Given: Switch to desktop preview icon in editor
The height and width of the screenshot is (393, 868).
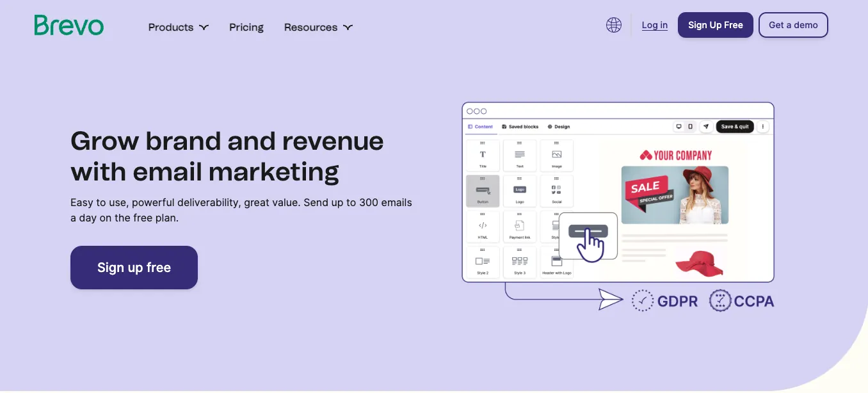Looking at the screenshot, I should point(679,127).
